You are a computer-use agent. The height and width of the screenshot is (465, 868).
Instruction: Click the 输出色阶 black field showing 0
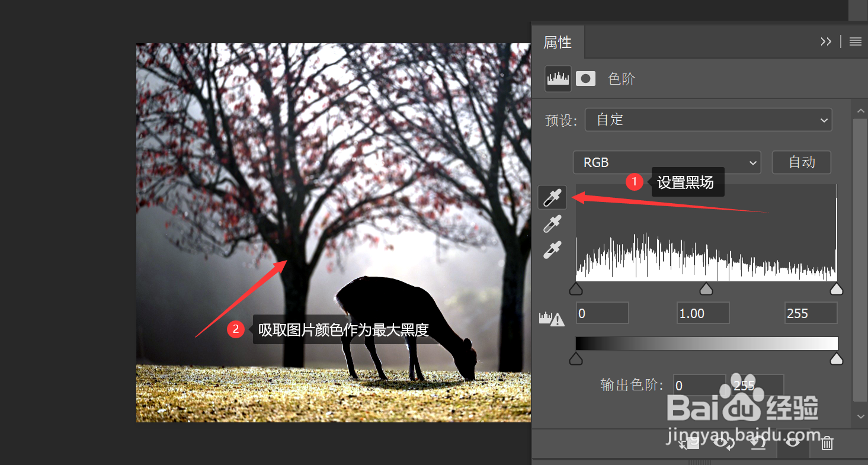pyautogui.click(x=700, y=386)
